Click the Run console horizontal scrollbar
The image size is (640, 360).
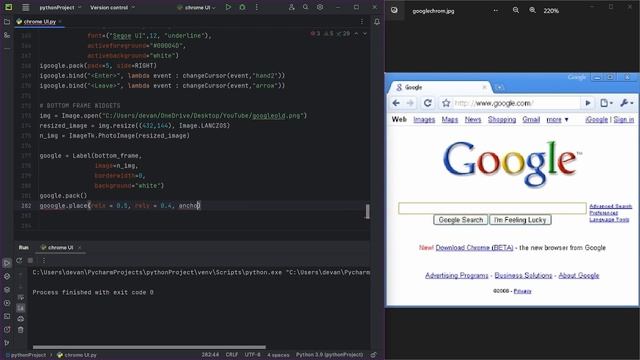point(149,347)
